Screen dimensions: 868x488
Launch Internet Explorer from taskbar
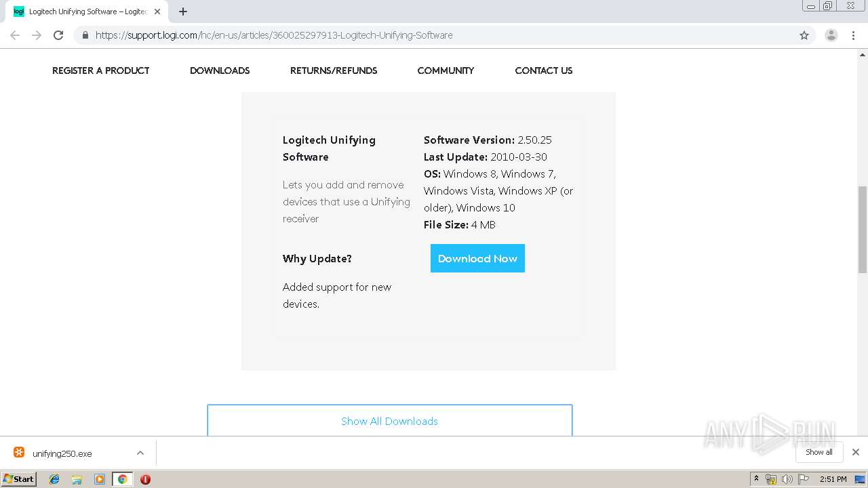point(54,479)
